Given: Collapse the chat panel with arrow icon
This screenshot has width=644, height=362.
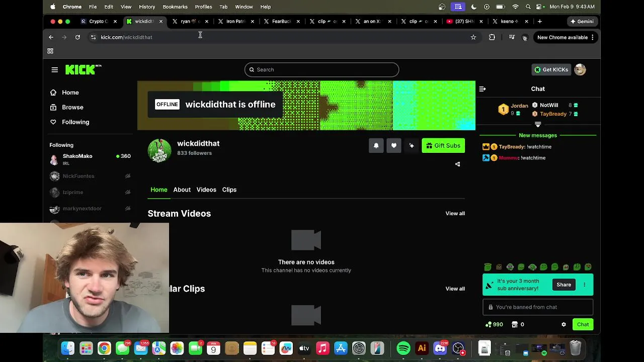Looking at the screenshot, I should [482, 89].
